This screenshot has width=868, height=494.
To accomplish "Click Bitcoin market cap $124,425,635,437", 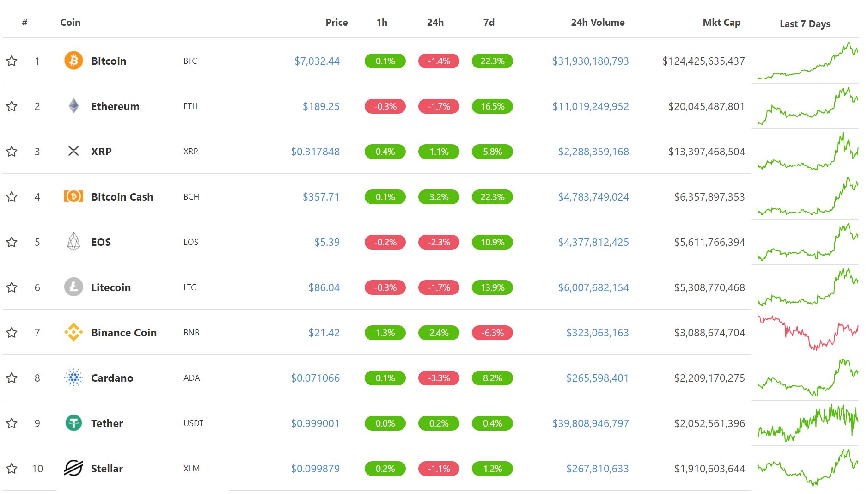I will point(703,61).
